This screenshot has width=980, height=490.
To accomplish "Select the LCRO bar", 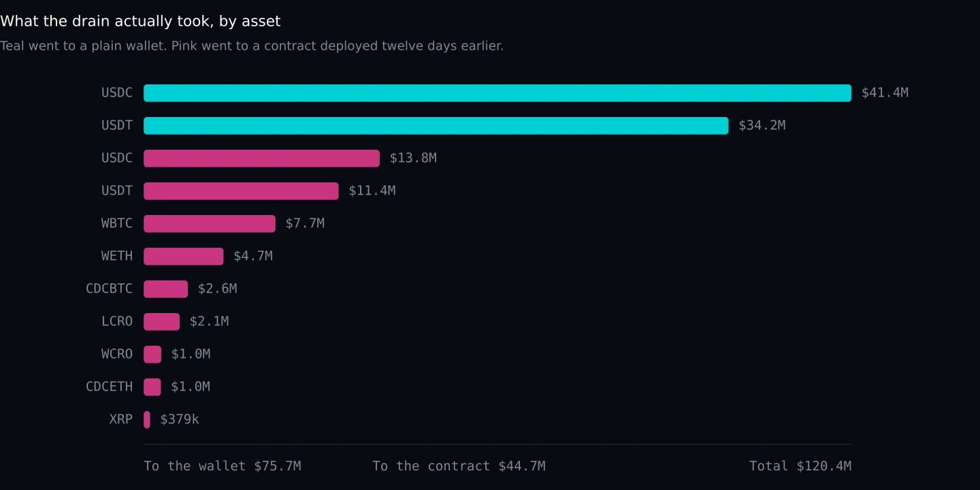I will pyautogui.click(x=161, y=322).
